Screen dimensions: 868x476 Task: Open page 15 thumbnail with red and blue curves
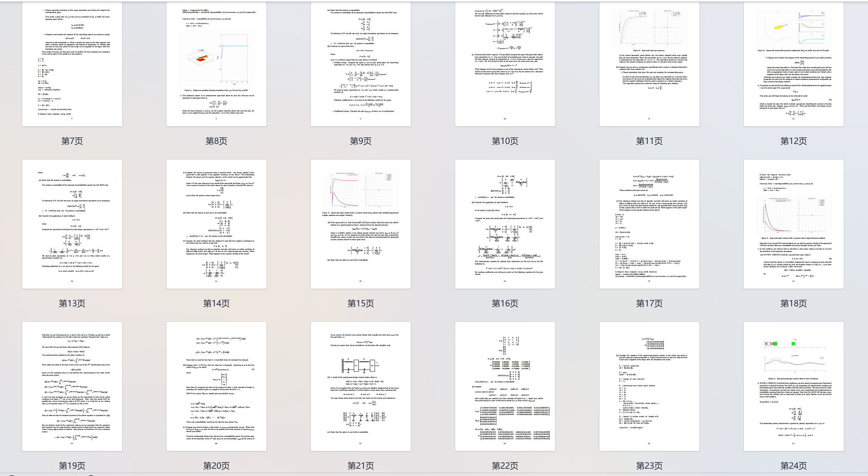click(x=361, y=224)
